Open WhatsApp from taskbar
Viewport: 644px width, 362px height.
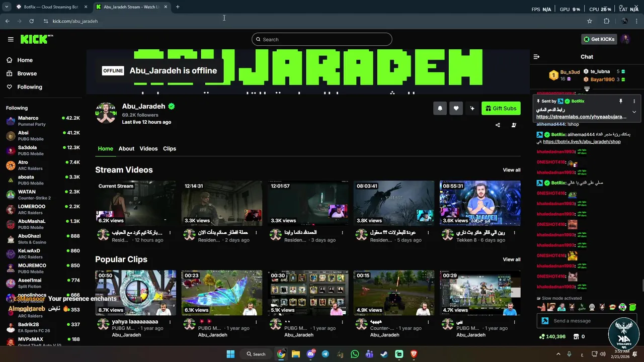tap(355, 354)
